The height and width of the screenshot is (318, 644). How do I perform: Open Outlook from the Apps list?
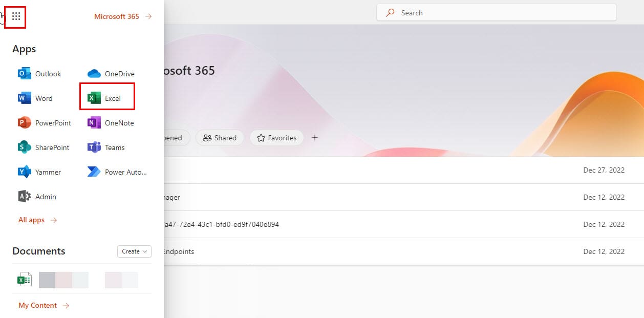tap(39, 74)
